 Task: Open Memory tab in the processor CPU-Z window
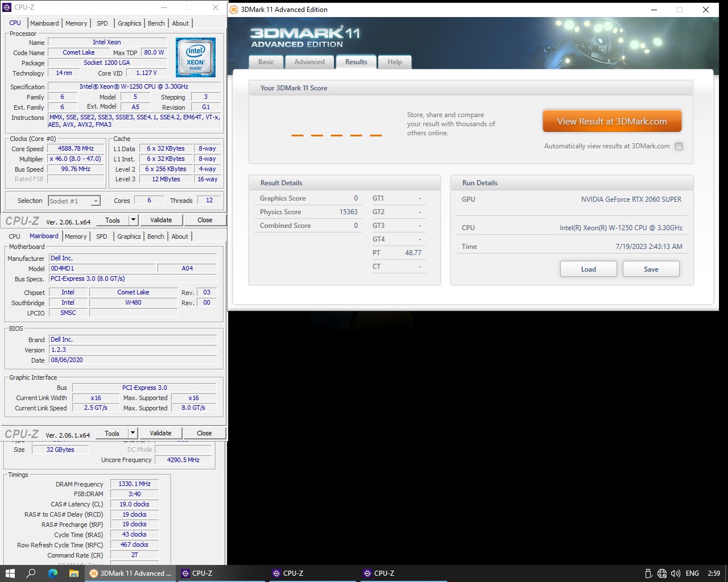pyautogui.click(x=76, y=23)
